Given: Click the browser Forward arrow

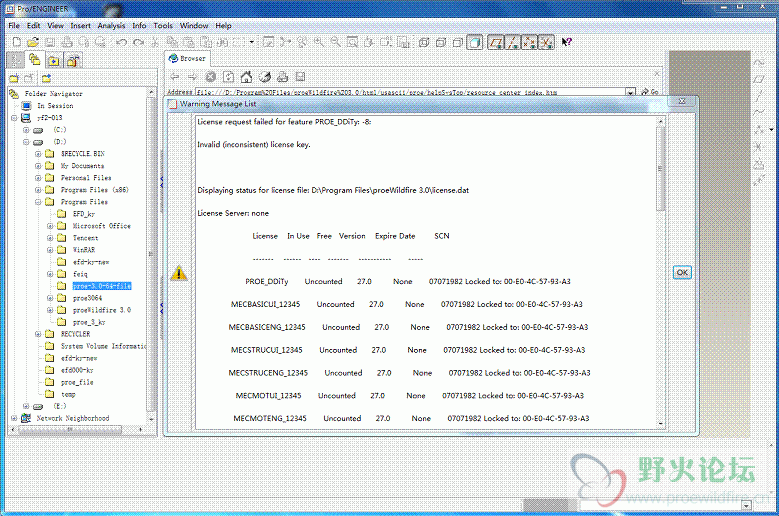Looking at the screenshot, I should [193, 77].
